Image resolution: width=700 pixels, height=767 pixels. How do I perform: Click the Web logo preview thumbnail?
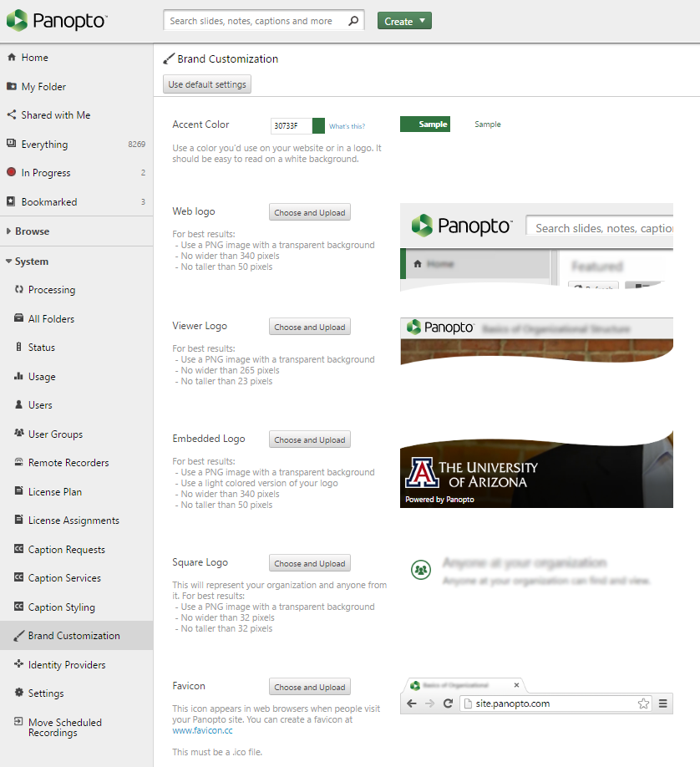click(536, 247)
